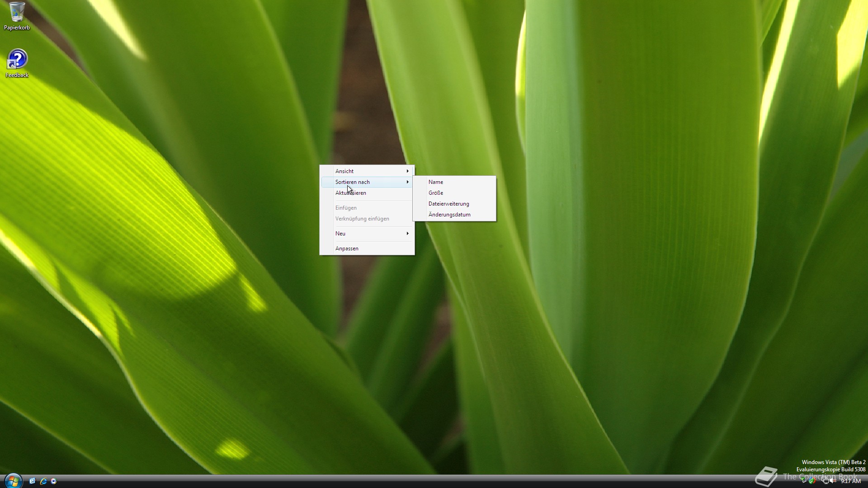Open the Feedback desktop shortcut
The height and width of the screenshot is (488, 868).
[x=17, y=64]
